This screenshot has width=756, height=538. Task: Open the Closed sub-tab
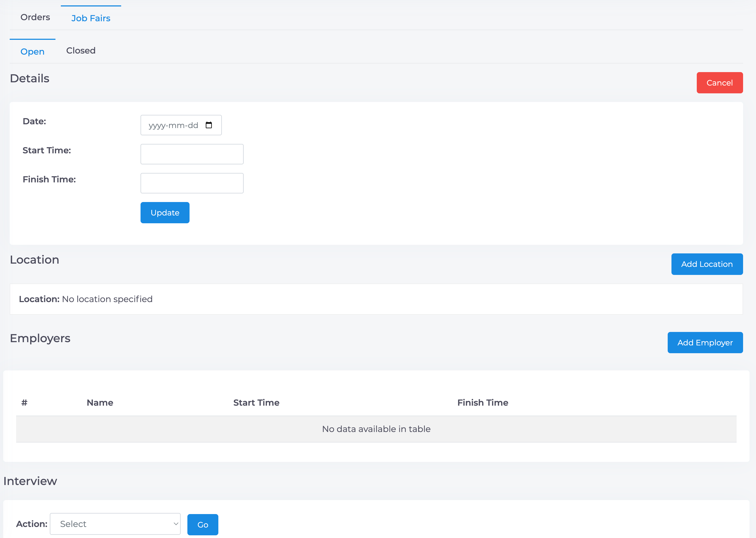81,51
